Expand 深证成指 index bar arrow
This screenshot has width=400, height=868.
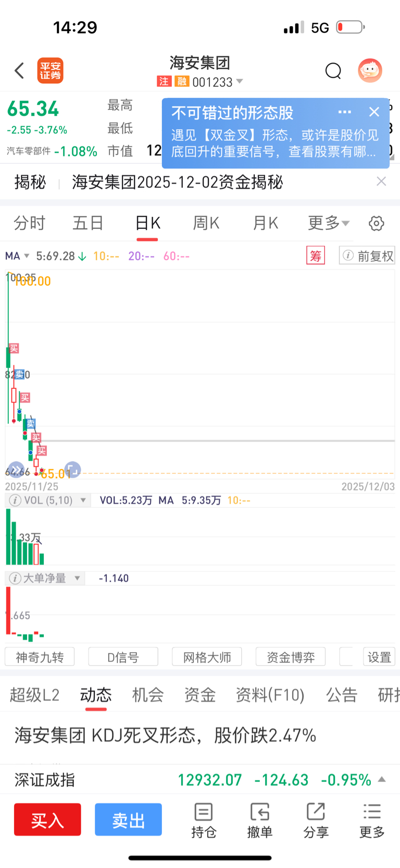[x=382, y=780]
